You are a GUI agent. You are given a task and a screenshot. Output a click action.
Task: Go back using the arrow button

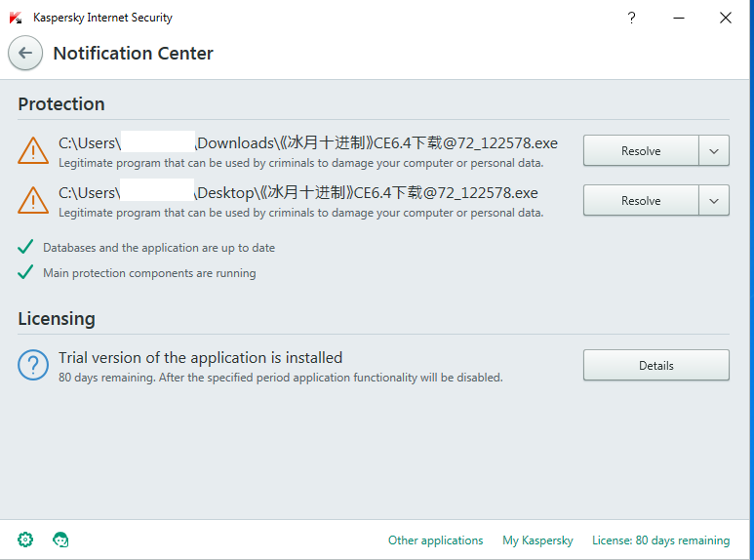coord(25,53)
